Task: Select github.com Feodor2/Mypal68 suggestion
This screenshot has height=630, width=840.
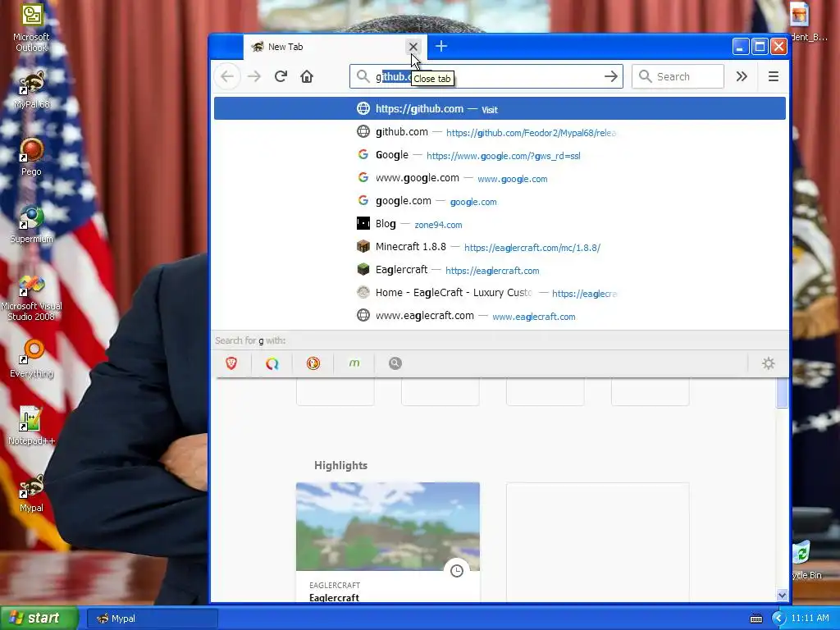Action: pos(500,132)
